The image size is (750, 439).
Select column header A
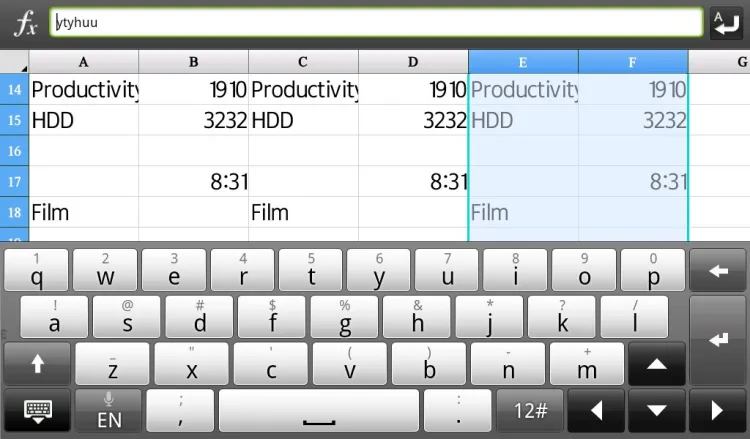[x=83, y=62]
